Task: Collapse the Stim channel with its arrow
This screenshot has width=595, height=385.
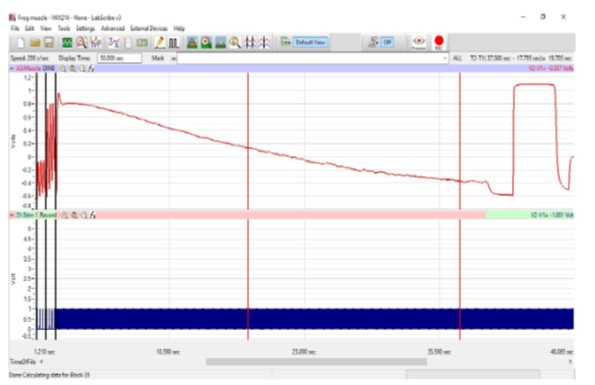Action: point(12,215)
